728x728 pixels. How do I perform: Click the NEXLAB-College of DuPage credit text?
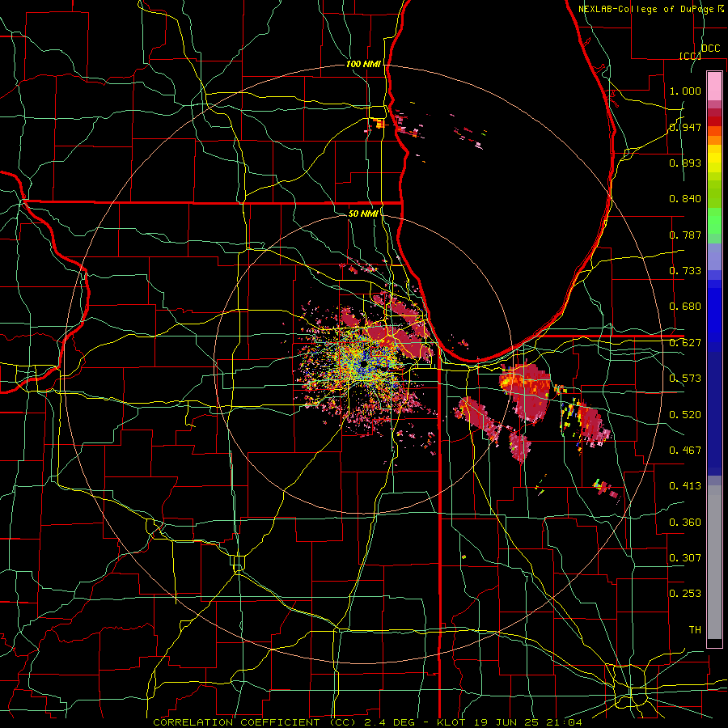click(650, 9)
